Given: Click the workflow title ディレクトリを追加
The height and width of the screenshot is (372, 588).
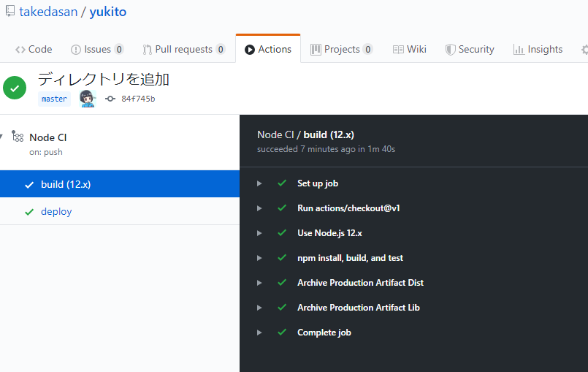Looking at the screenshot, I should (104, 79).
